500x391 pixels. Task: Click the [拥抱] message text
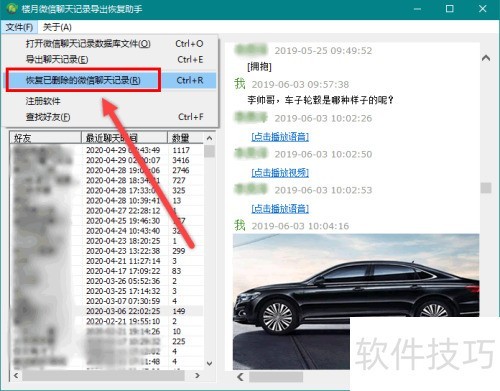[x=259, y=67]
